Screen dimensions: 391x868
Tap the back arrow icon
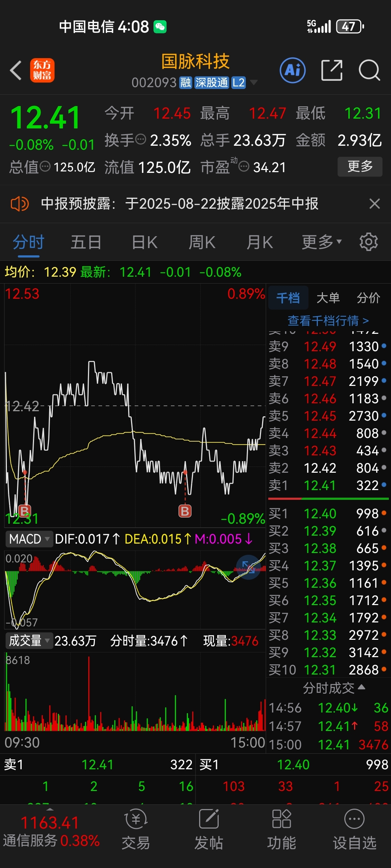(16, 70)
